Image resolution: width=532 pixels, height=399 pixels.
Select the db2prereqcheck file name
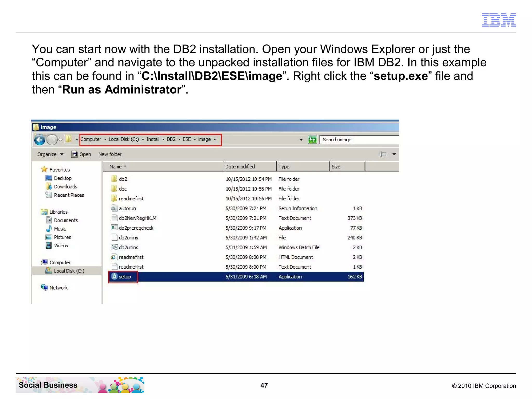[x=136, y=228]
